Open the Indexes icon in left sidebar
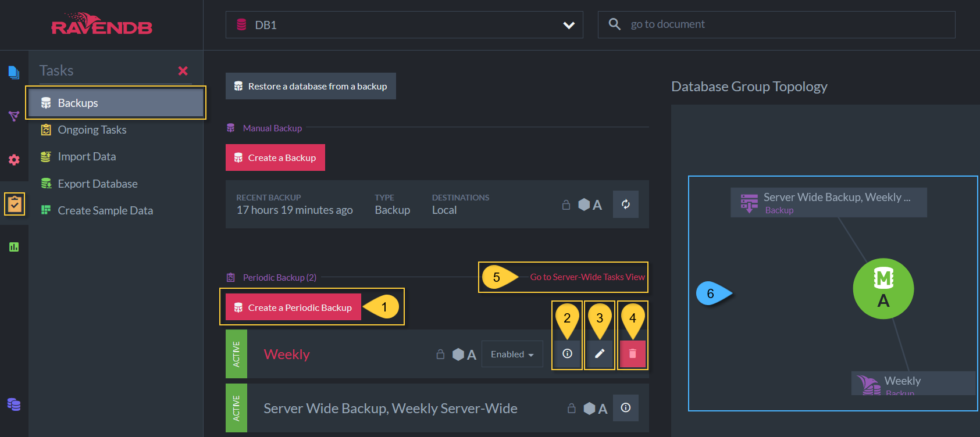 pos(14,116)
